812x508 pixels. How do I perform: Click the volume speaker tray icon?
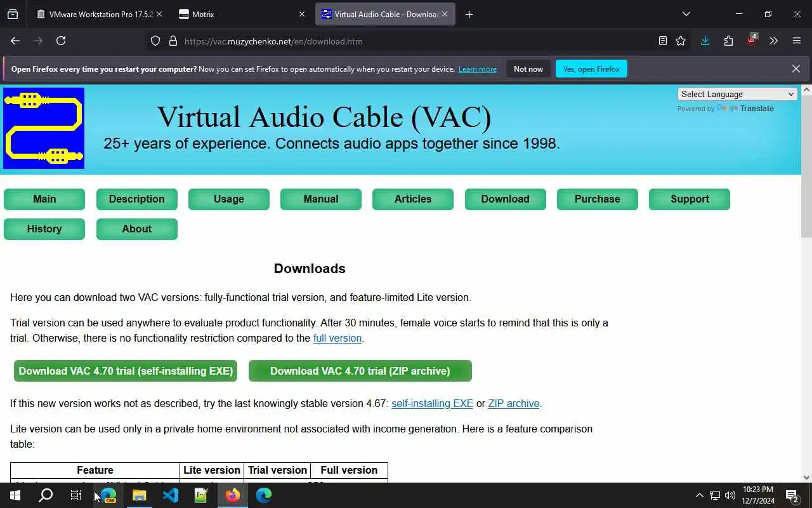730,495
